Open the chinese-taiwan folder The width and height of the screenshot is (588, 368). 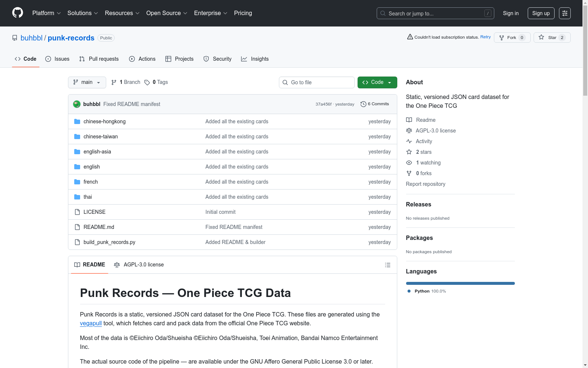tap(101, 137)
